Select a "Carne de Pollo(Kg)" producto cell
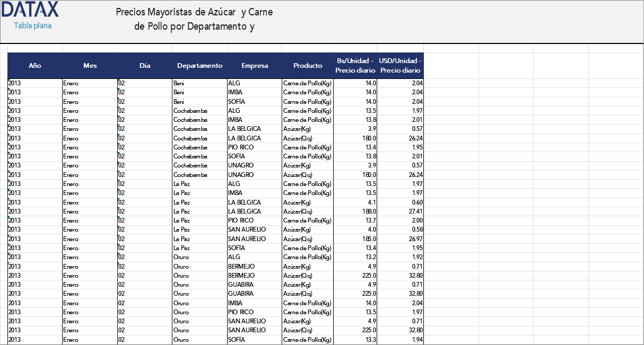The height and width of the screenshot is (345, 644). click(307, 83)
